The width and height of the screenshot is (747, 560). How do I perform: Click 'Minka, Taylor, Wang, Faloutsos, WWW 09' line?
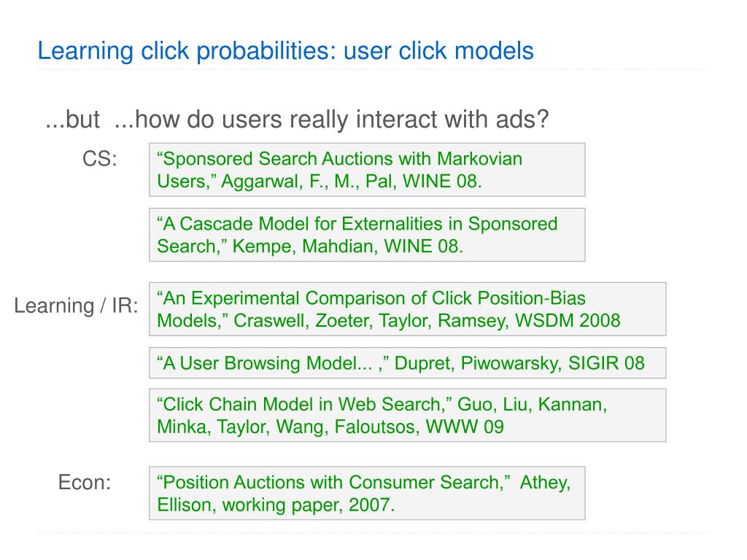pyautogui.click(x=330, y=427)
